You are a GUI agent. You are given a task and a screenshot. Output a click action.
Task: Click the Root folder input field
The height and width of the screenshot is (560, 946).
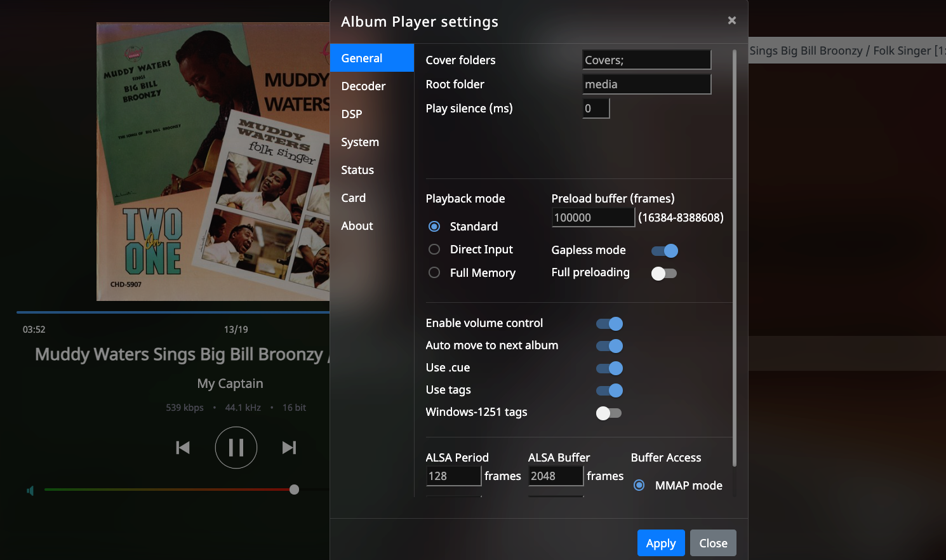(x=647, y=84)
